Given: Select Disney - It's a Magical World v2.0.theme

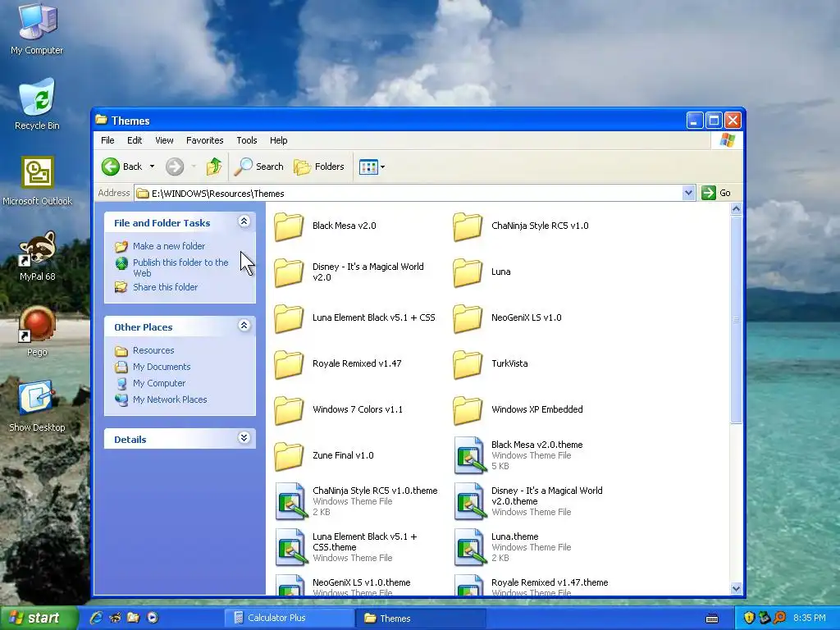Looking at the screenshot, I should [528, 501].
